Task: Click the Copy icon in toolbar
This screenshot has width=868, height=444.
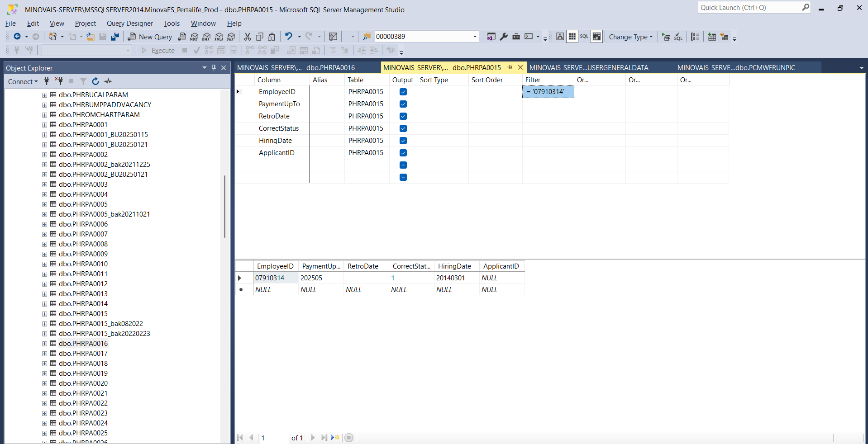Action: (x=260, y=37)
